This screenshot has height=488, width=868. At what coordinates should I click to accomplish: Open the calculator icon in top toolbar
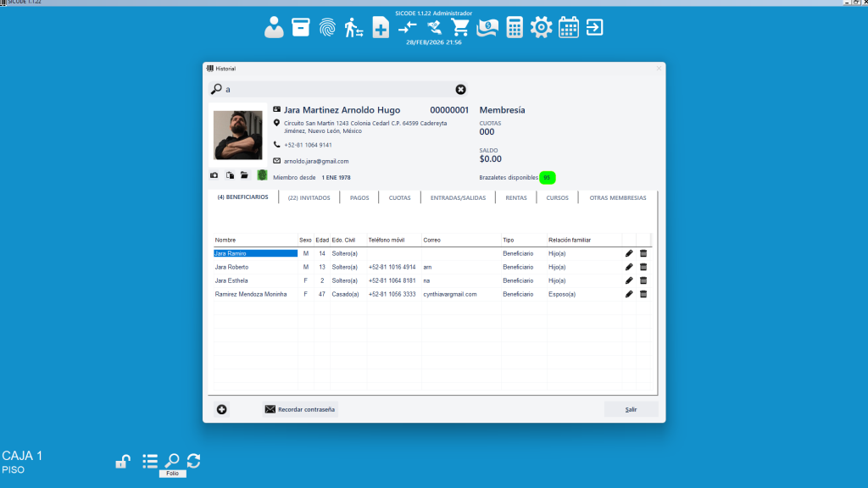[515, 27]
